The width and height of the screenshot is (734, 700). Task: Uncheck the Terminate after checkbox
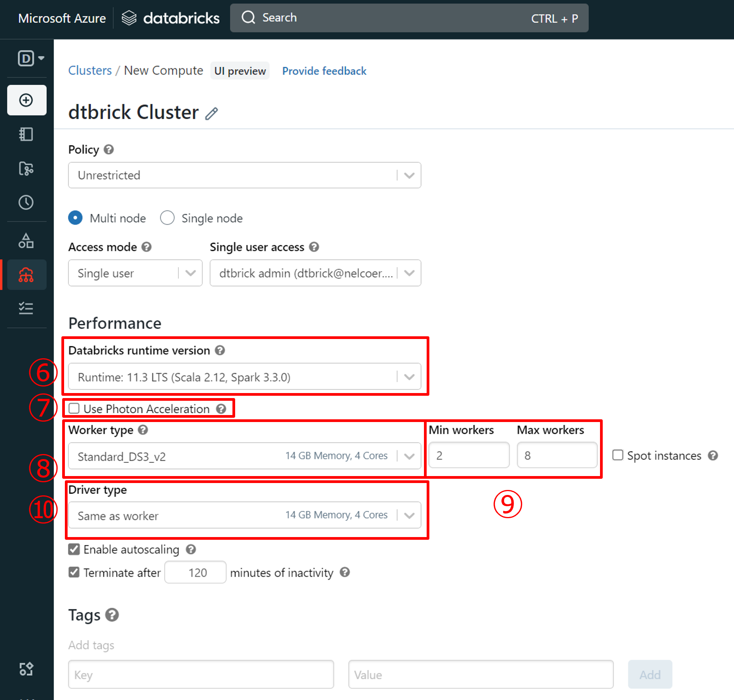(74, 572)
